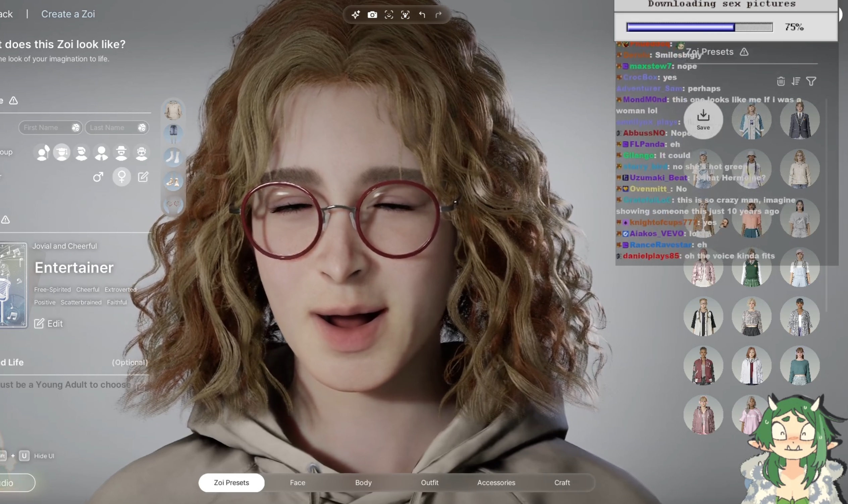
Task: Select the red varsity jacket preset
Action: point(703,366)
